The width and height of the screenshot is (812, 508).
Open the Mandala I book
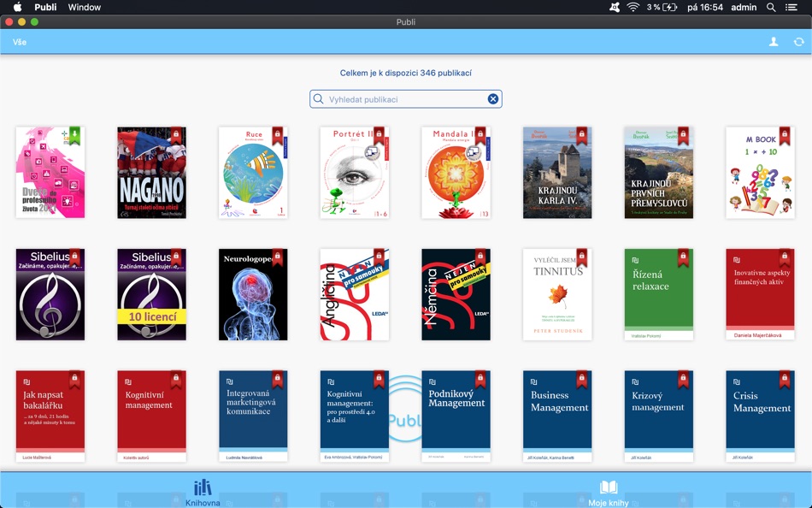click(x=456, y=173)
